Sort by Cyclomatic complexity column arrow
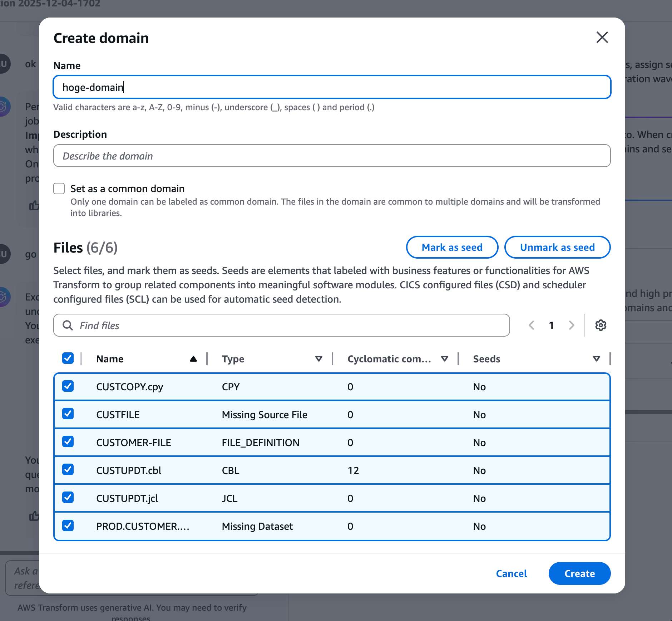Viewport: 672px width, 621px height. point(444,359)
